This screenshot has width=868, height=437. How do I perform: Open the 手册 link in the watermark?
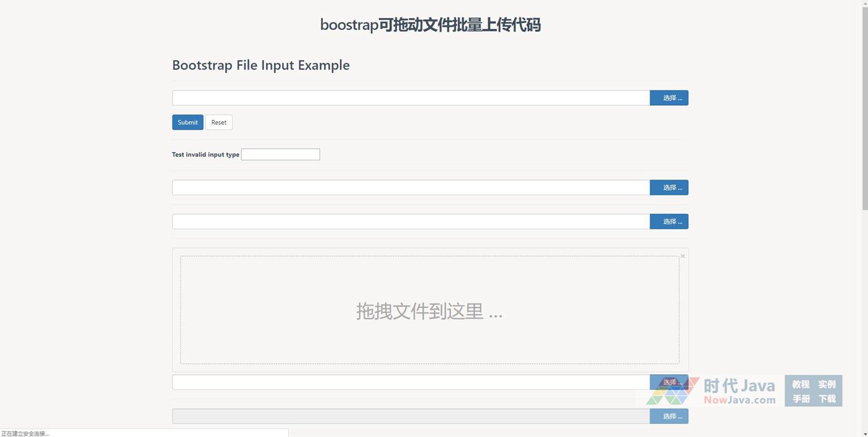tap(800, 399)
